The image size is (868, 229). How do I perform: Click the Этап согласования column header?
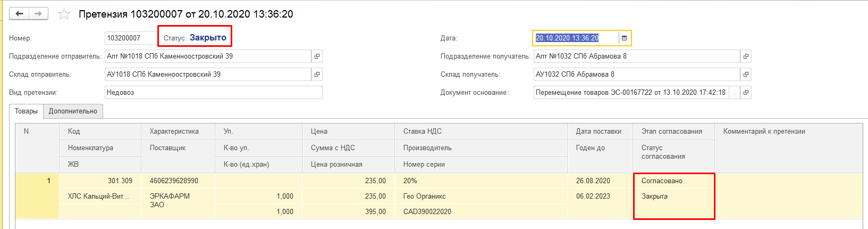click(x=671, y=132)
